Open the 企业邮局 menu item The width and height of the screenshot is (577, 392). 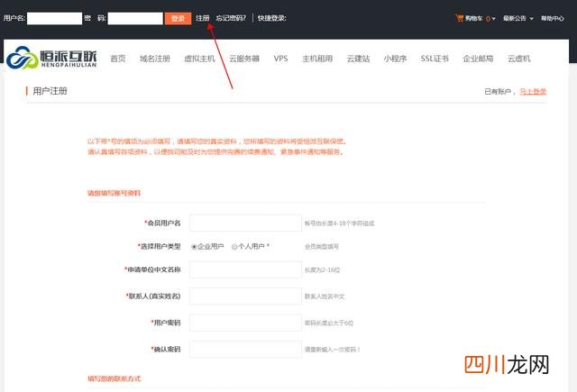[x=478, y=59]
